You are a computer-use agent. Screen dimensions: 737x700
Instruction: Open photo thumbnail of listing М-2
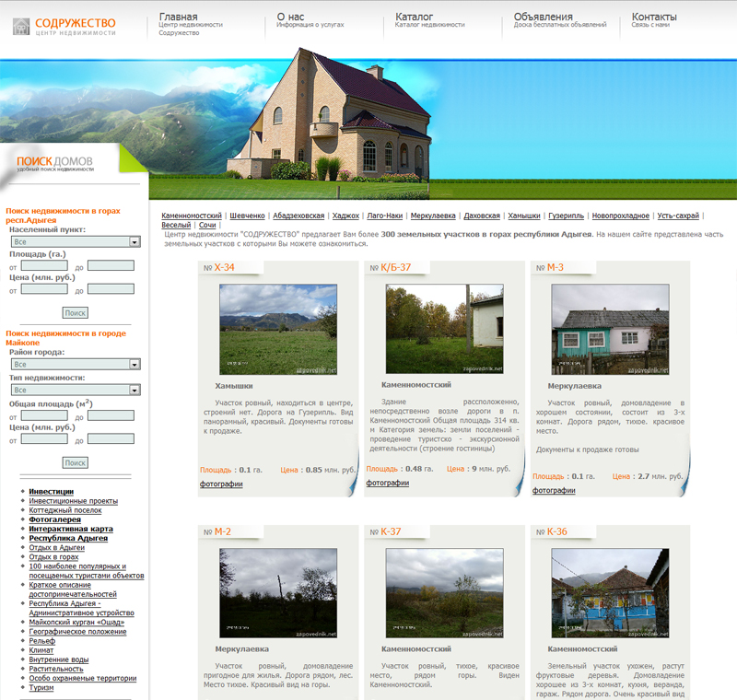click(x=278, y=593)
